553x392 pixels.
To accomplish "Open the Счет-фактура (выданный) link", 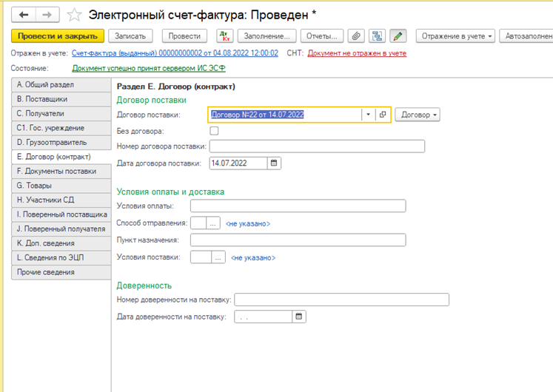I will (x=174, y=53).
